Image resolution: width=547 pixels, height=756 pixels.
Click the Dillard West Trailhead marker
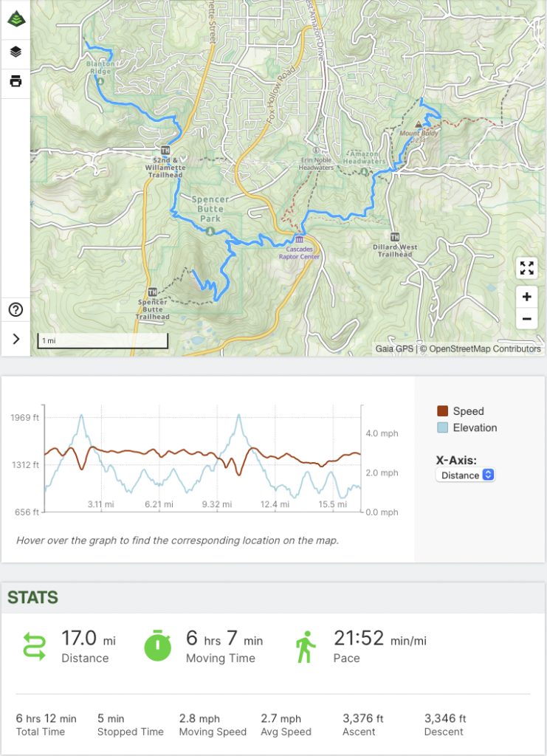tap(395, 237)
